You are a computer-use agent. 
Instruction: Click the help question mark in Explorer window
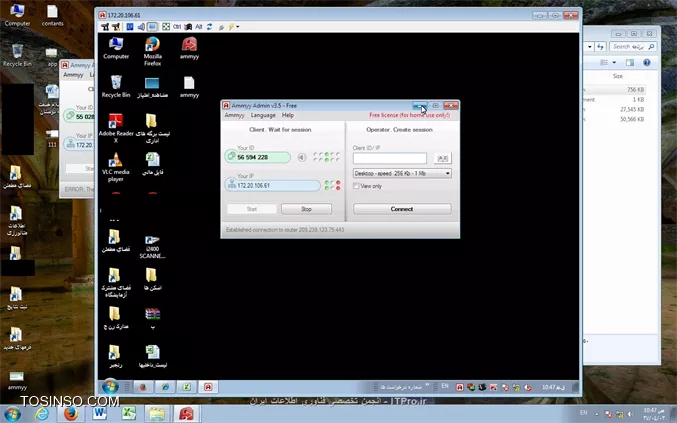click(647, 63)
